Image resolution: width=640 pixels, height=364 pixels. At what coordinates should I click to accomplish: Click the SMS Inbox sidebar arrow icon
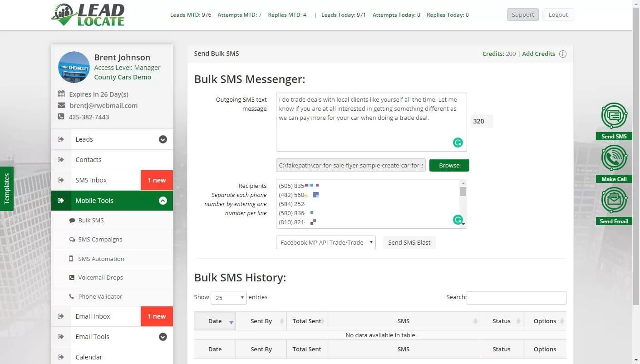click(x=61, y=180)
